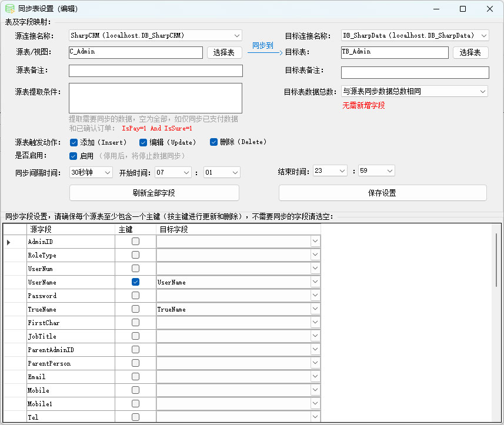Click the database icon in title bar

click(x=10, y=9)
